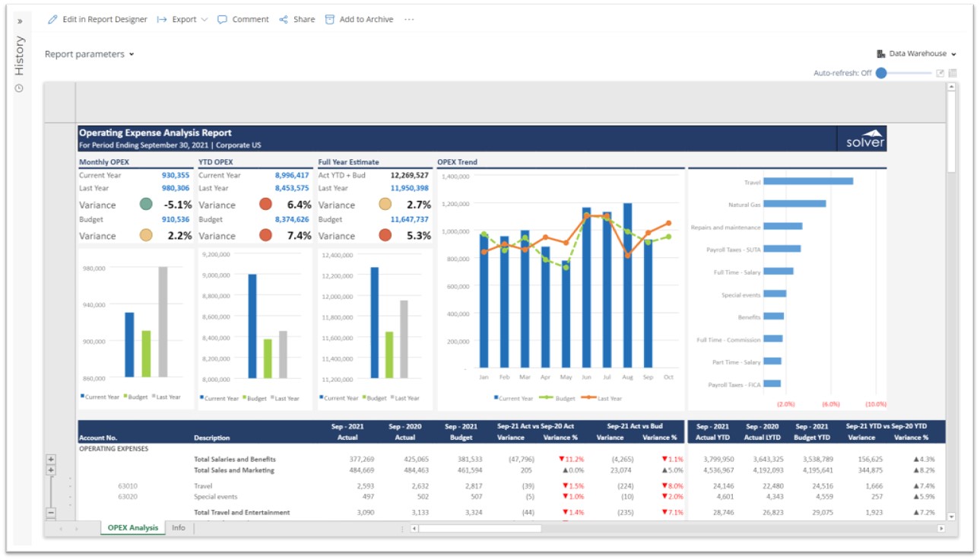This screenshot has height=560, width=980.
Task: Toggle the Auto-refresh switch
Action: point(882,73)
